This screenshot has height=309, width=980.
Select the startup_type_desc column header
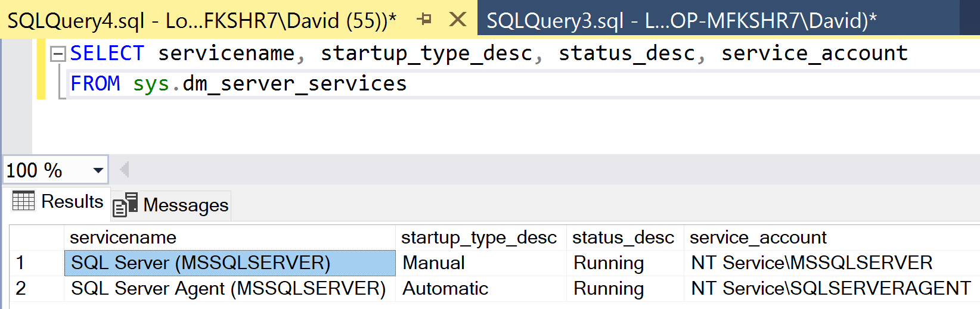click(479, 238)
